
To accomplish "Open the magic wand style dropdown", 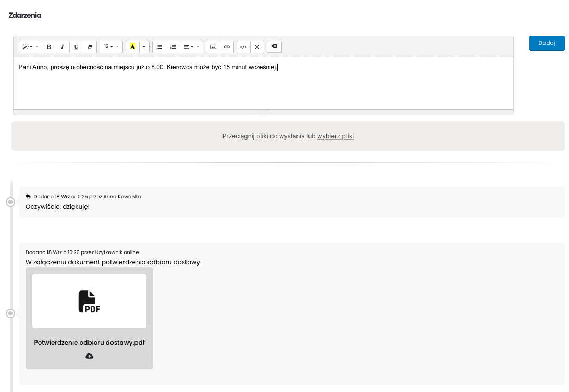I will [30, 47].
